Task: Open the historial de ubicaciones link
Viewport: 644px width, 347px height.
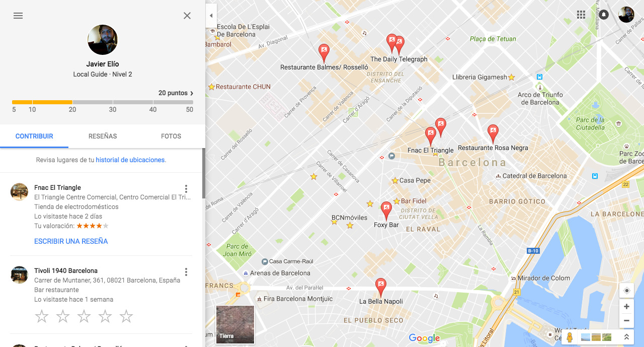Action: (x=130, y=160)
